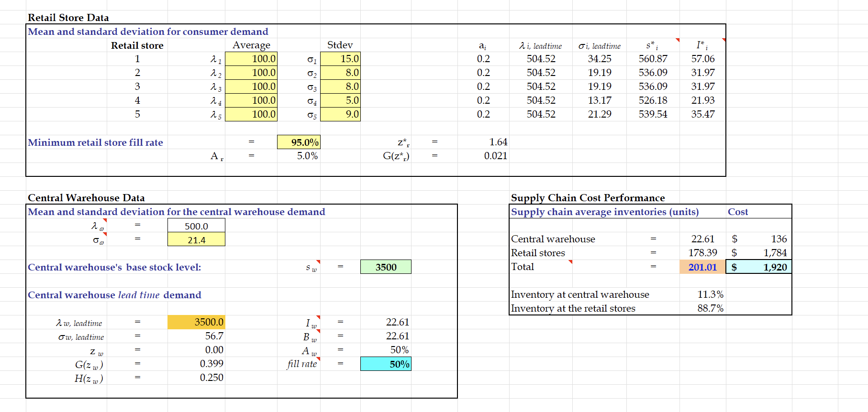Select the total cost cell 1,920
This screenshot has height=412, width=868.
(759, 267)
